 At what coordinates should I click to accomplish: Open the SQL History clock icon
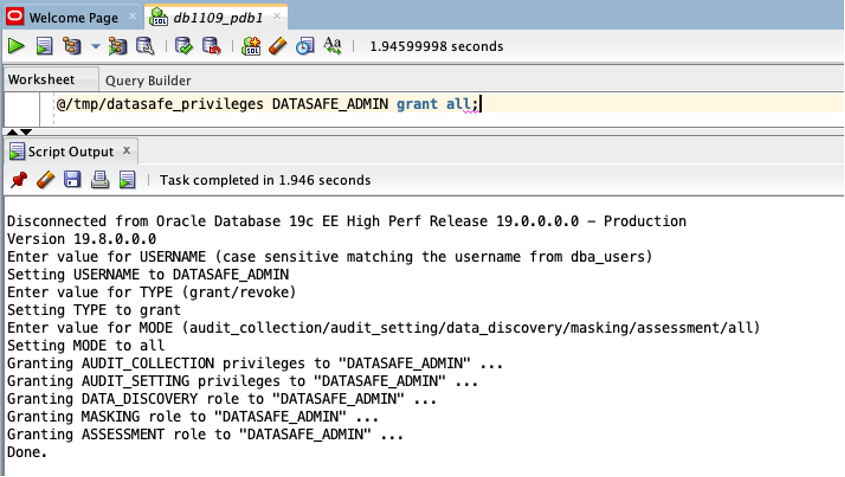coord(305,46)
